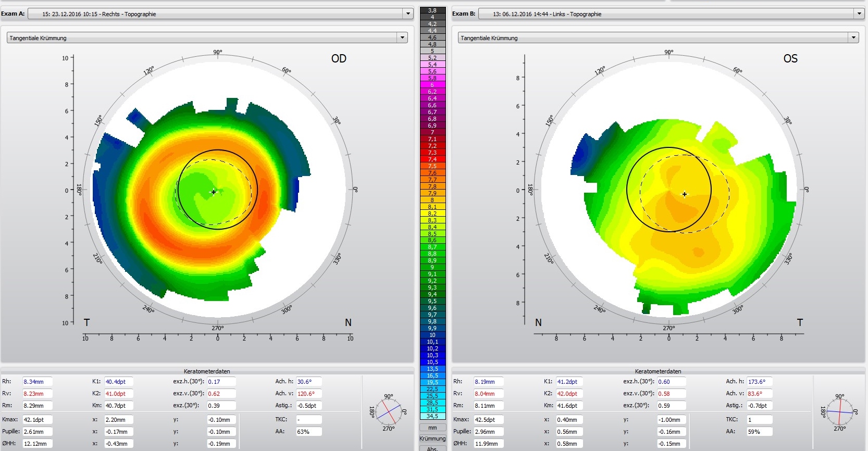Click the OS label on left-eye map
This screenshot has height=451, width=868.
tap(790, 59)
